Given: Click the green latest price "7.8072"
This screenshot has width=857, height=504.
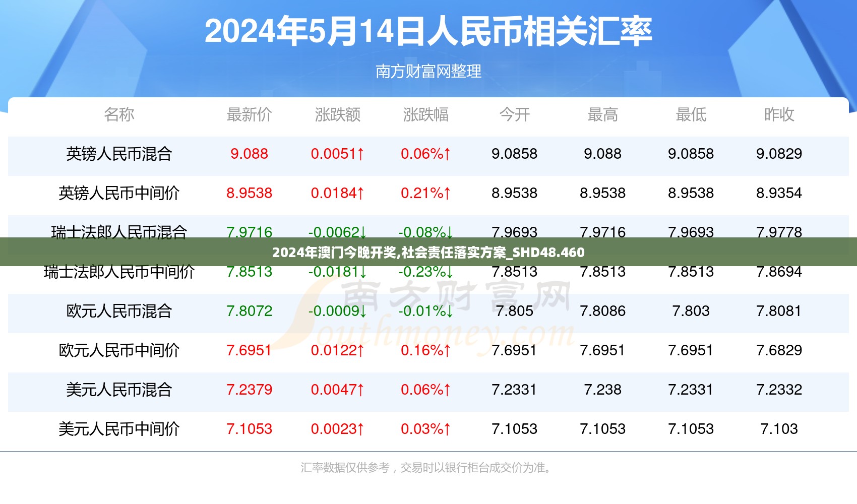Looking at the screenshot, I should tap(249, 311).
